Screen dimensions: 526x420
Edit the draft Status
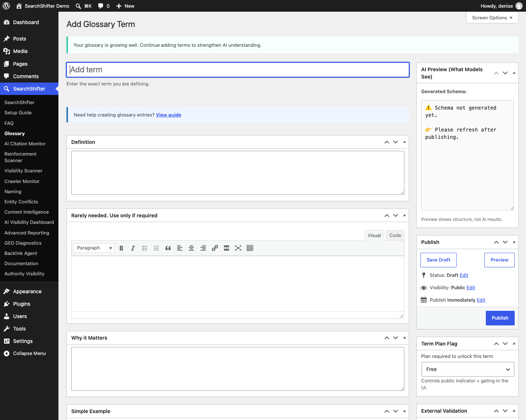pyautogui.click(x=464, y=275)
